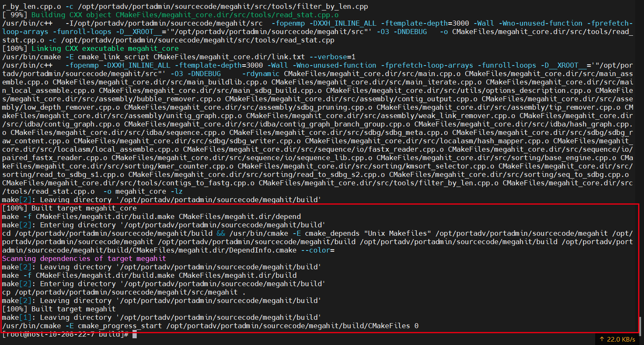Click the root@host-10-208-22-7 shell prompt
This screenshot has height=345, width=644.
tap(65, 334)
